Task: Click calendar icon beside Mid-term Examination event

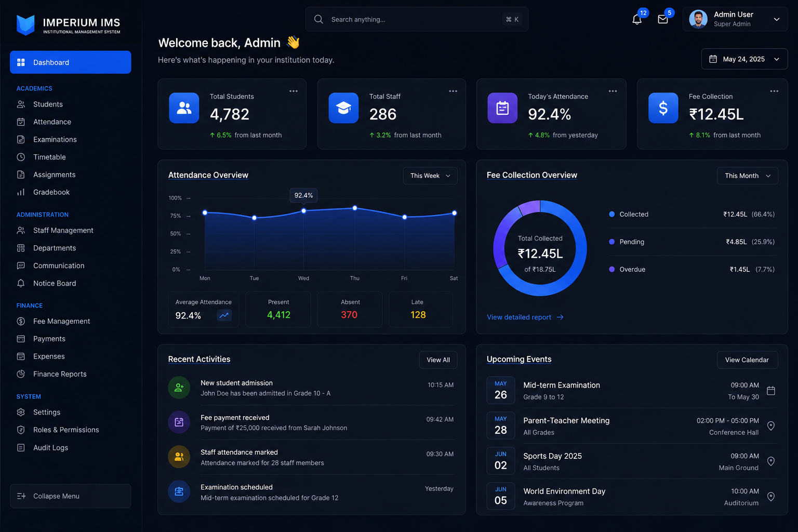Action: (x=771, y=391)
